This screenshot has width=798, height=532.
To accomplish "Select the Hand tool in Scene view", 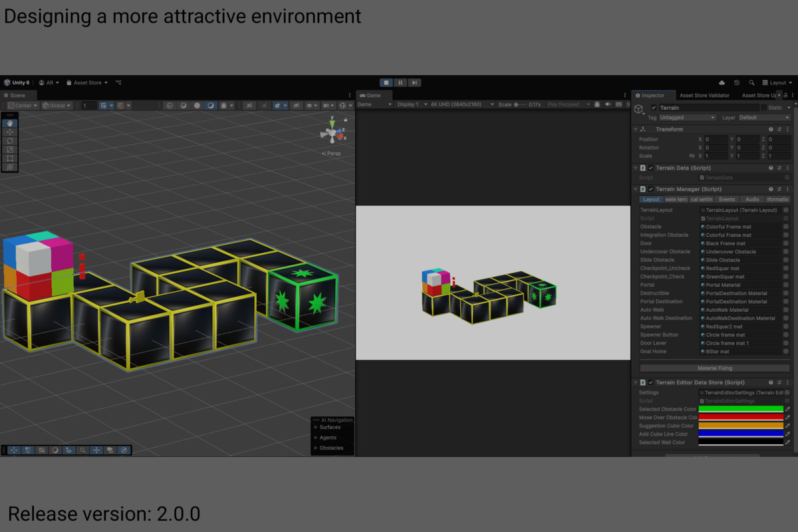I will coord(10,124).
